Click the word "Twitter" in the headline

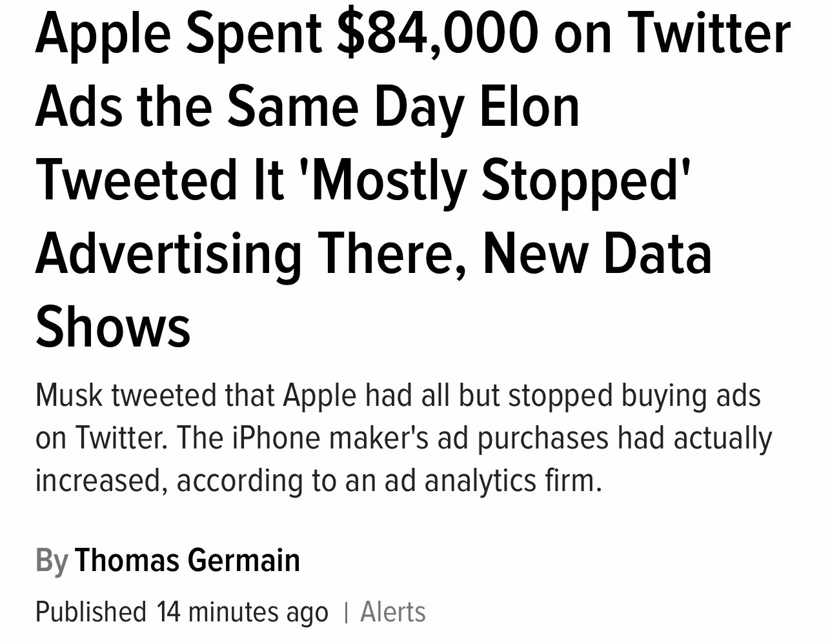click(x=709, y=34)
